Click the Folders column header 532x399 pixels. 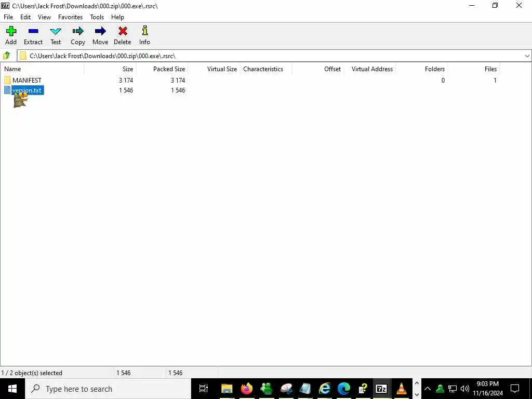(x=421, y=69)
